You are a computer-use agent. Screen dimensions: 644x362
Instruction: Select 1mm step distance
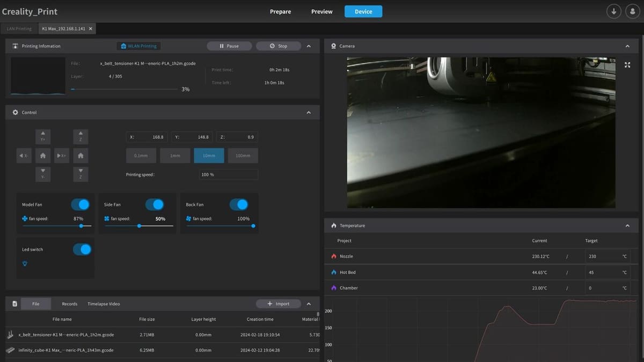(x=175, y=156)
